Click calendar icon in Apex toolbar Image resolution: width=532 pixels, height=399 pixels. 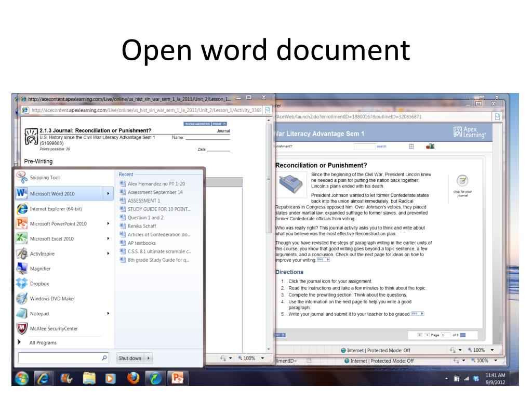(411, 146)
